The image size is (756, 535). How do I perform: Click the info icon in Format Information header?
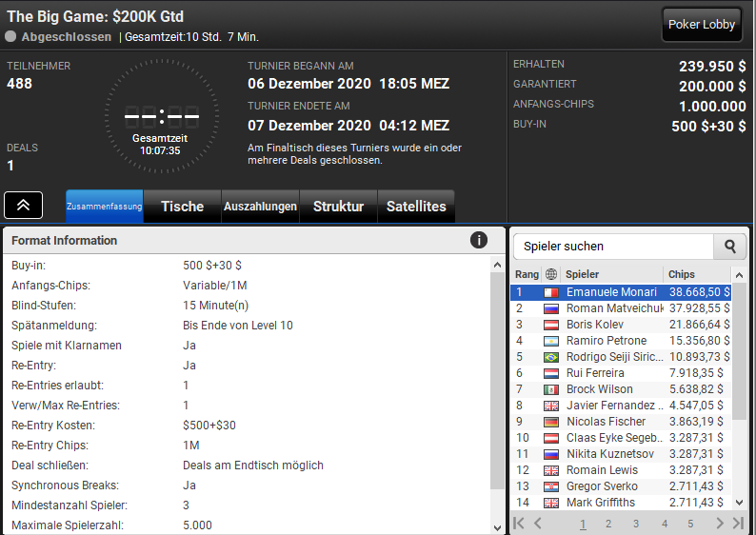(x=479, y=240)
